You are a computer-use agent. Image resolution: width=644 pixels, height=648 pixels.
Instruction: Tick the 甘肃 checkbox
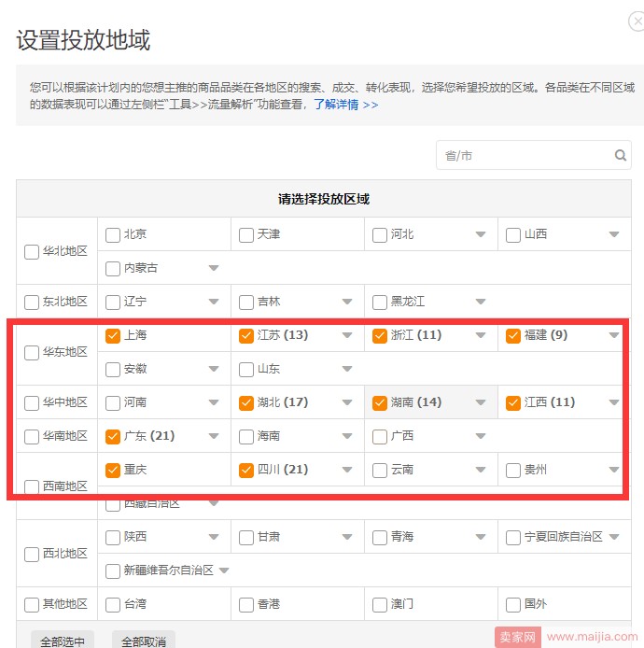(246, 538)
